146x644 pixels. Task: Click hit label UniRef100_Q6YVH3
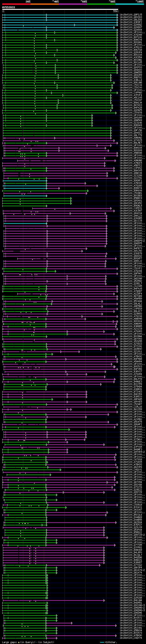point(131,339)
